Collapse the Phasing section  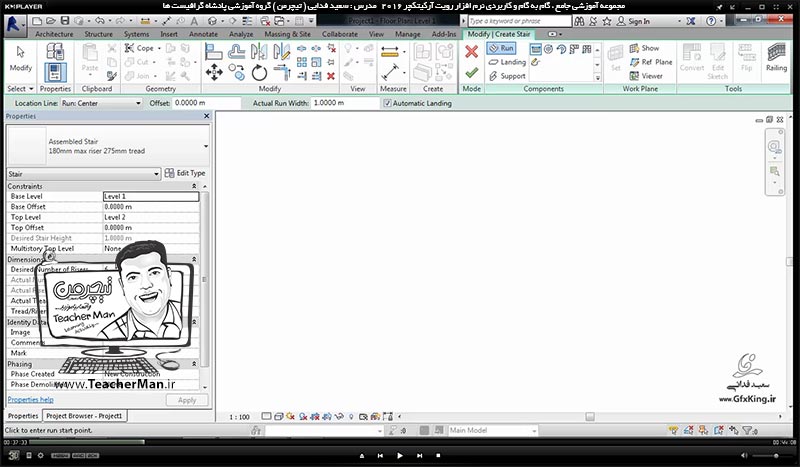click(x=194, y=364)
